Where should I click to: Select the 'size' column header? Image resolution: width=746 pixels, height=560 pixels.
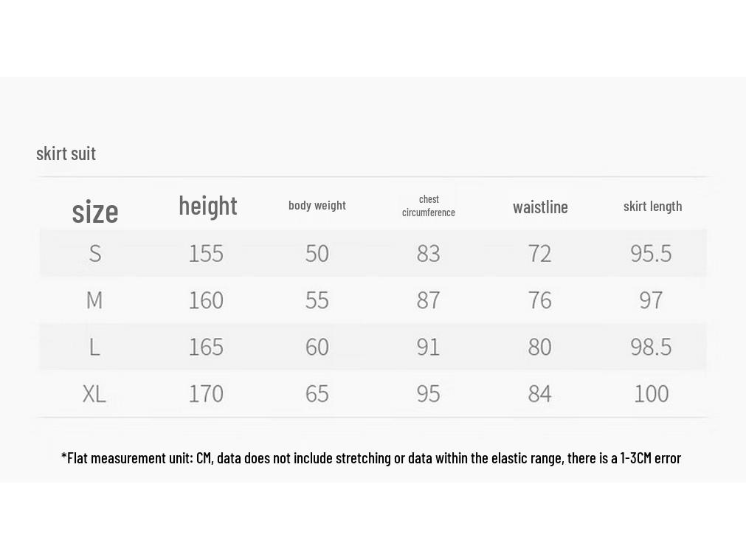[x=95, y=212]
